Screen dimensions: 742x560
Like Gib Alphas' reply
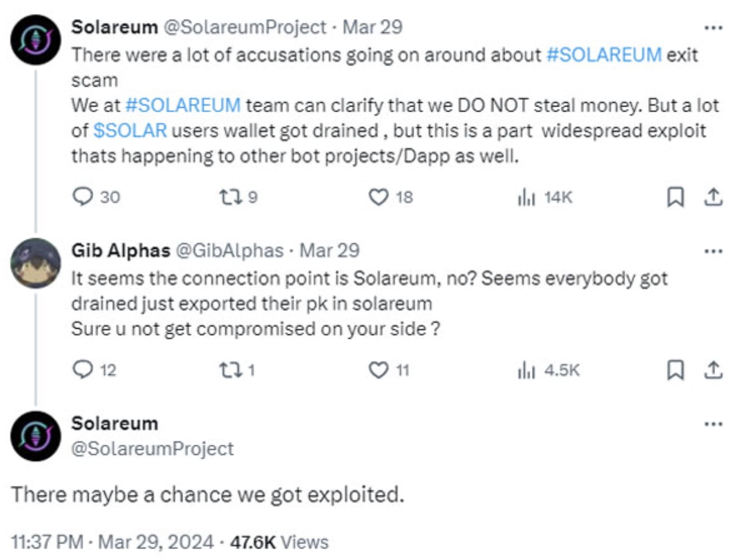click(x=379, y=369)
